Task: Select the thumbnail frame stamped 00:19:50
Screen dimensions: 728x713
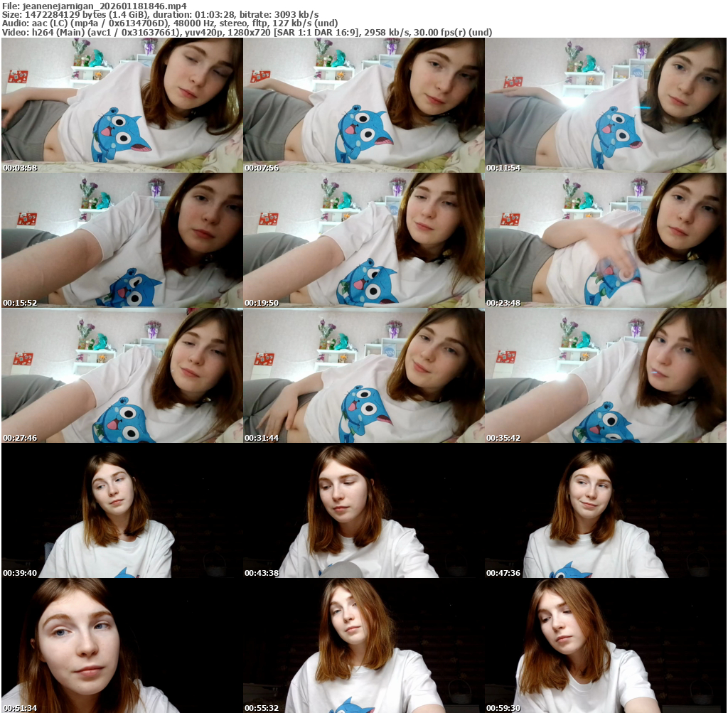Action: coord(364,240)
